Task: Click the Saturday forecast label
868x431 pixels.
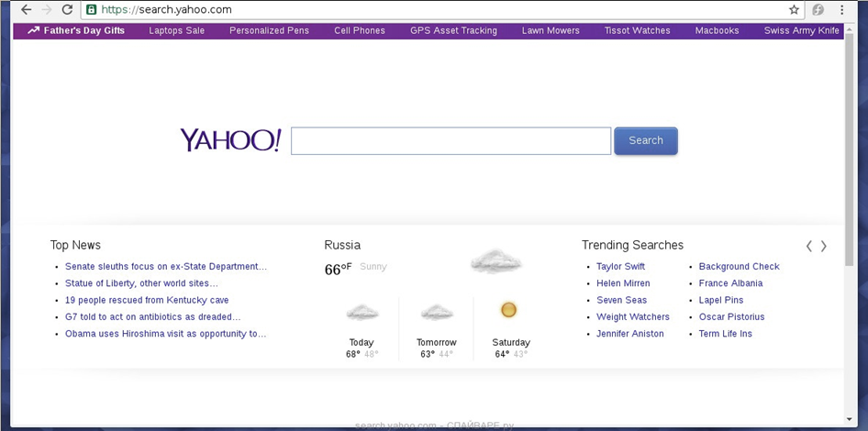Action: tap(511, 342)
